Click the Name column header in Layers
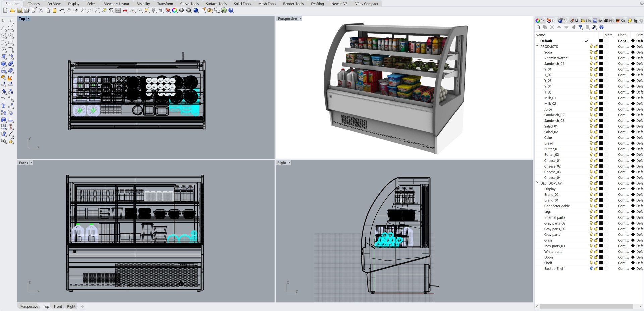 [x=540, y=35]
